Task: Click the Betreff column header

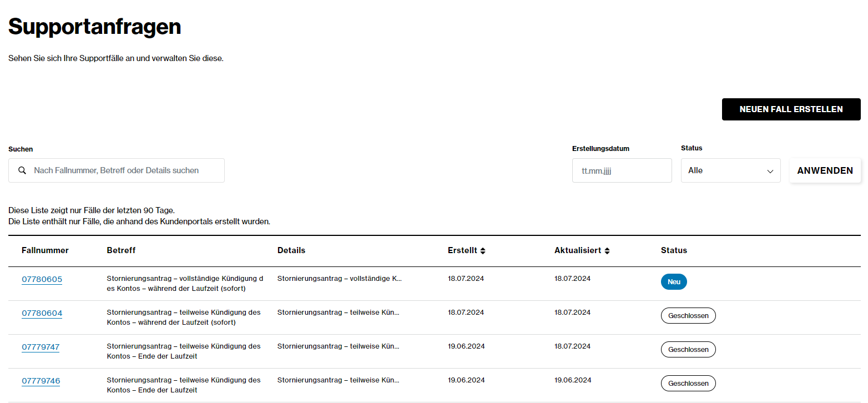Action: point(121,250)
